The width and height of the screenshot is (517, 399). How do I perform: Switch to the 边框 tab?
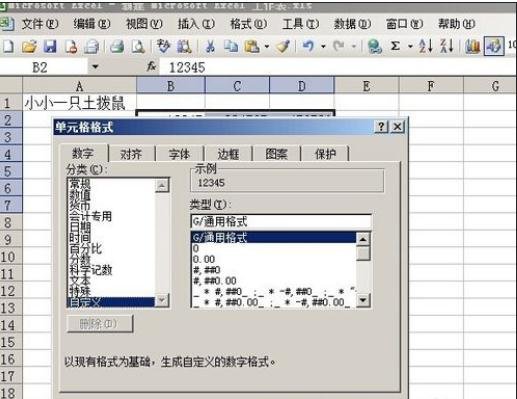tap(228, 154)
